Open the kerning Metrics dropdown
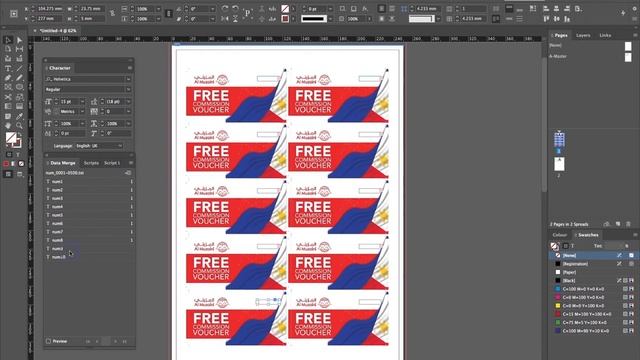 pos(82,111)
